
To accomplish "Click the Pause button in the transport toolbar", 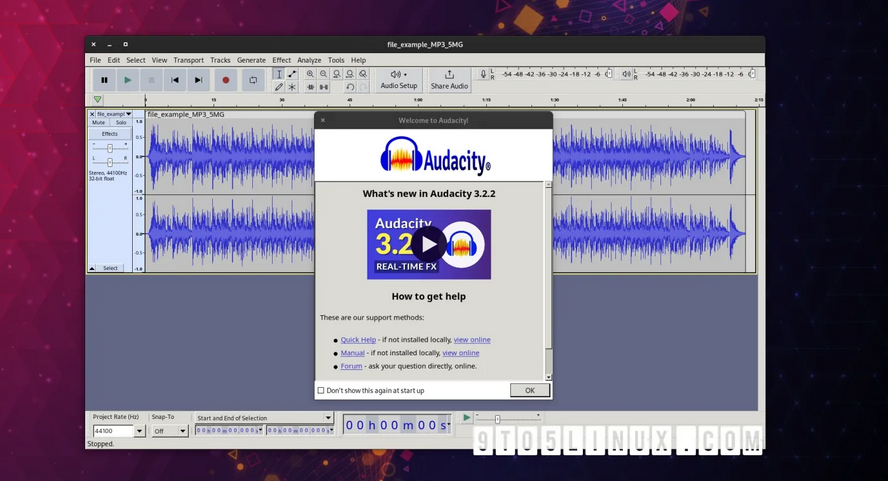I will click(x=104, y=80).
